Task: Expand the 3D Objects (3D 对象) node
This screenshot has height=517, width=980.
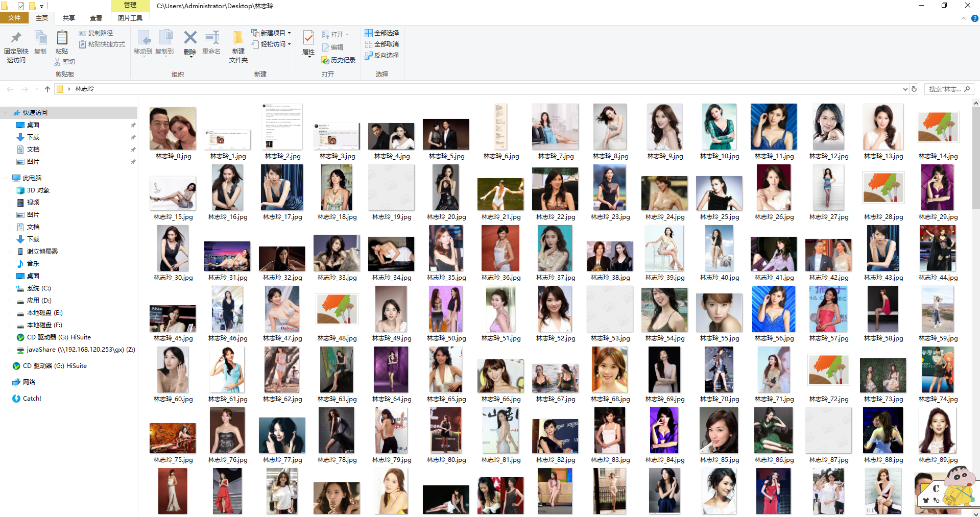Action: pyautogui.click(x=11, y=190)
